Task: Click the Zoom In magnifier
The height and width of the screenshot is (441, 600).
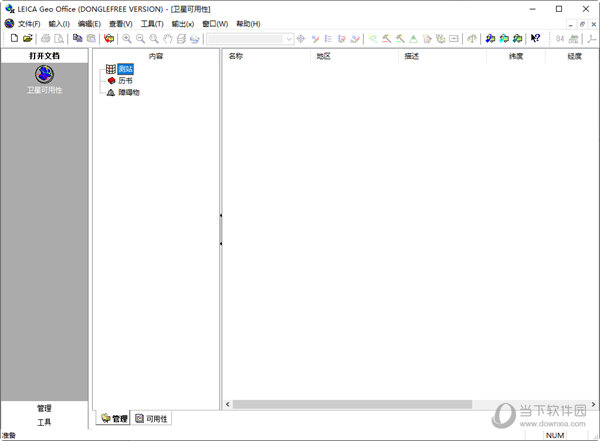Action: [x=127, y=38]
